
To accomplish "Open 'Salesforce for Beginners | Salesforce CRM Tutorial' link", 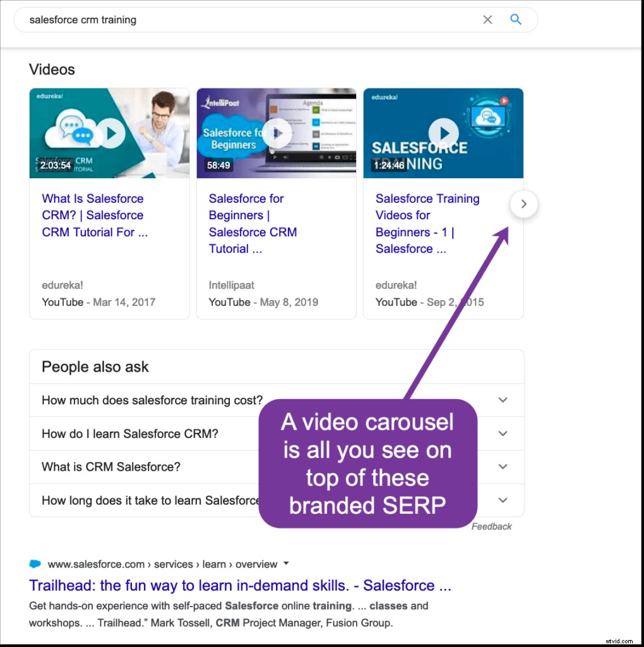I will tap(253, 224).
